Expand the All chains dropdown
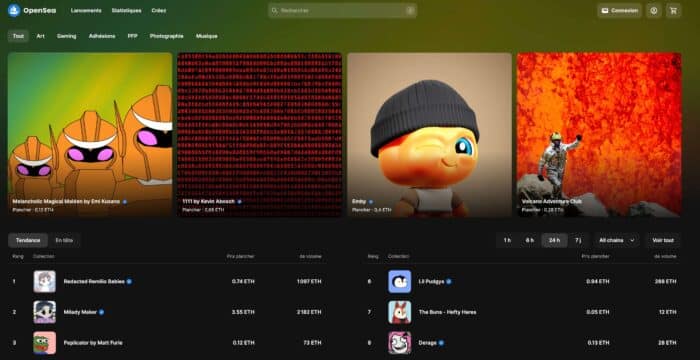The height and width of the screenshot is (360, 700). pos(617,240)
